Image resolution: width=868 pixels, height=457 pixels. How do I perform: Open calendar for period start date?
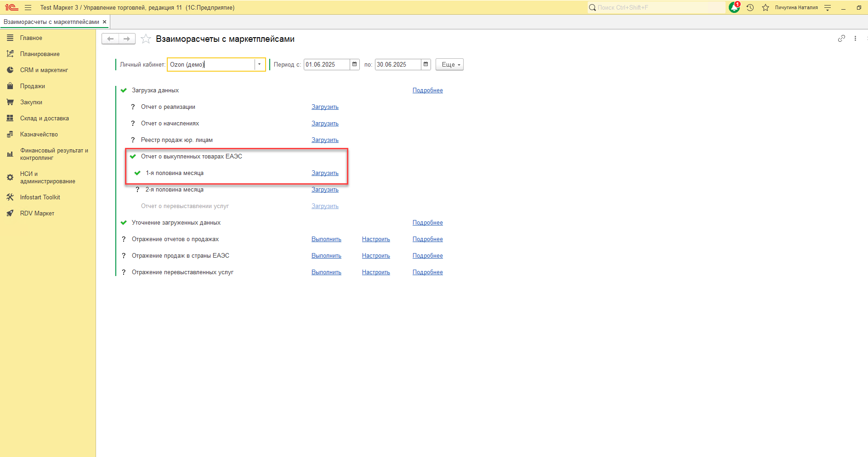click(355, 64)
